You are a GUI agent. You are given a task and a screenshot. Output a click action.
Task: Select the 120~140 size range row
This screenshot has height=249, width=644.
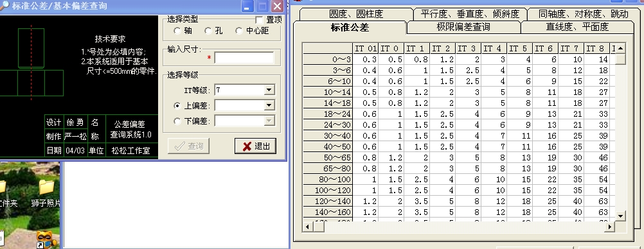tap(328, 201)
